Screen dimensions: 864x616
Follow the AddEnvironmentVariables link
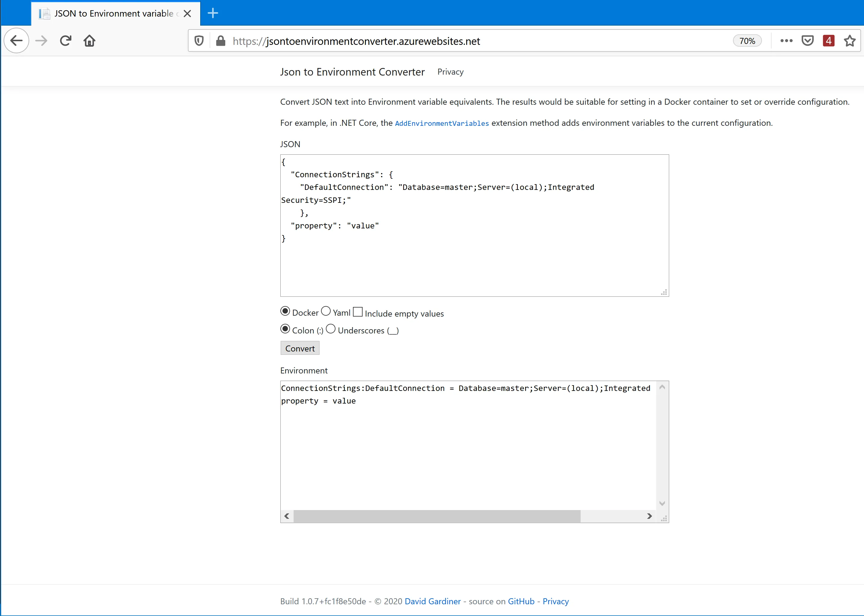pyautogui.click(x=441, y=123)
